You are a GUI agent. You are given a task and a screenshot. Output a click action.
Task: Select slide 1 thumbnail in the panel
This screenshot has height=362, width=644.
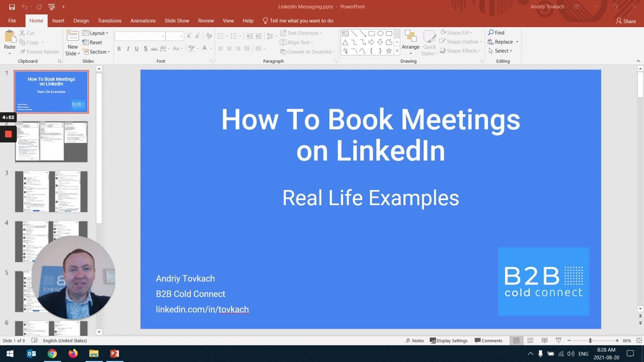tap(51, 92)
